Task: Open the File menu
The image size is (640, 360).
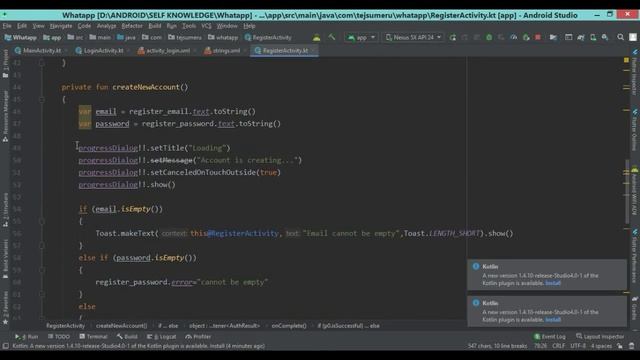Action: 7,26
